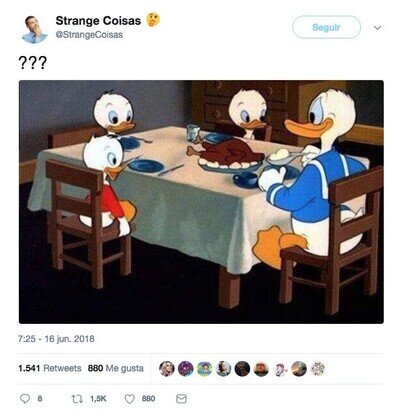Click the reply speech bubble icon
This screenshot has height=417, width=400.
25,399
